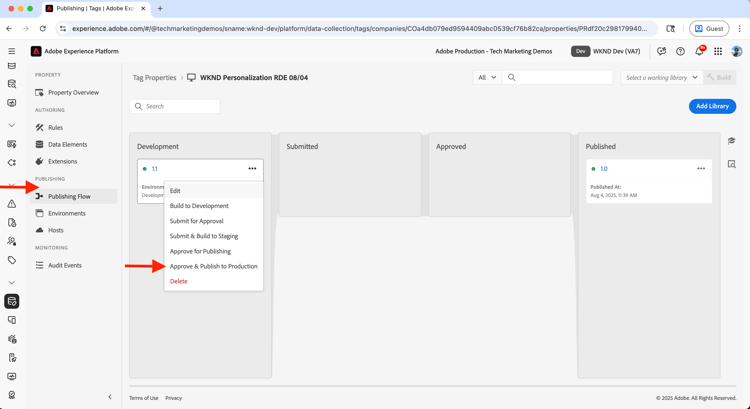Click the browser reload button
This screenshot has width=750, height=409.
point(43,29)
